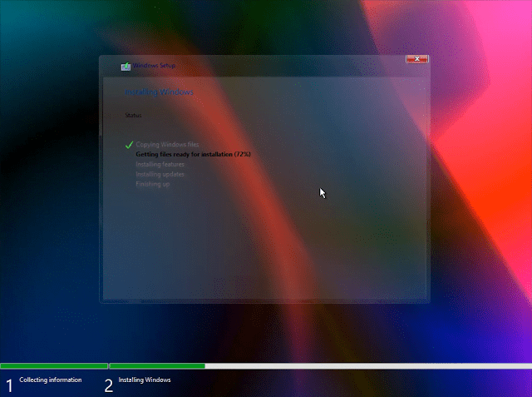Click the 'Installing Windows' stage label at bottom
The height and width of the screenshot is (397, 532).
145,380
